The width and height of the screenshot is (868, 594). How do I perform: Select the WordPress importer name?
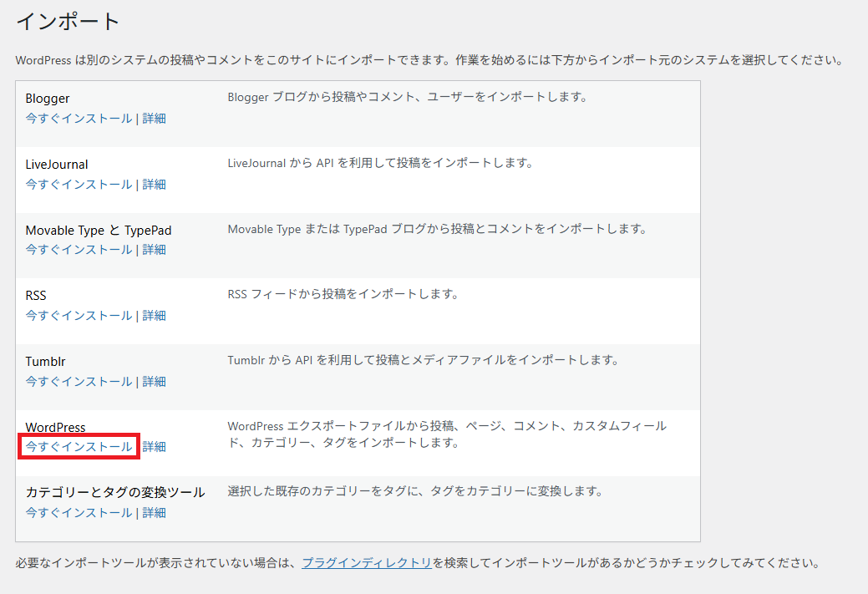click(x=55, y=428)
